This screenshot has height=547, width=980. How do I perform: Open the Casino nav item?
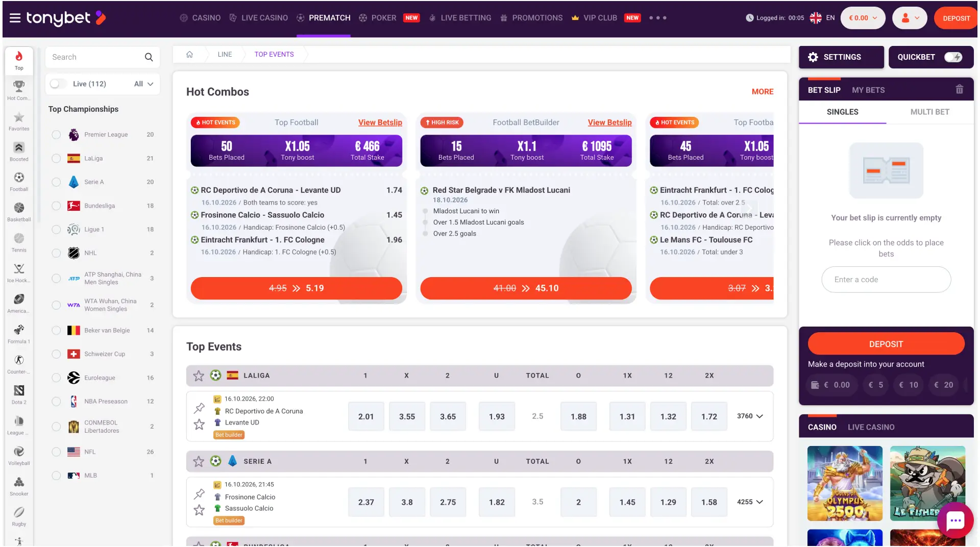pyautogui.click(x=200, y=18)
